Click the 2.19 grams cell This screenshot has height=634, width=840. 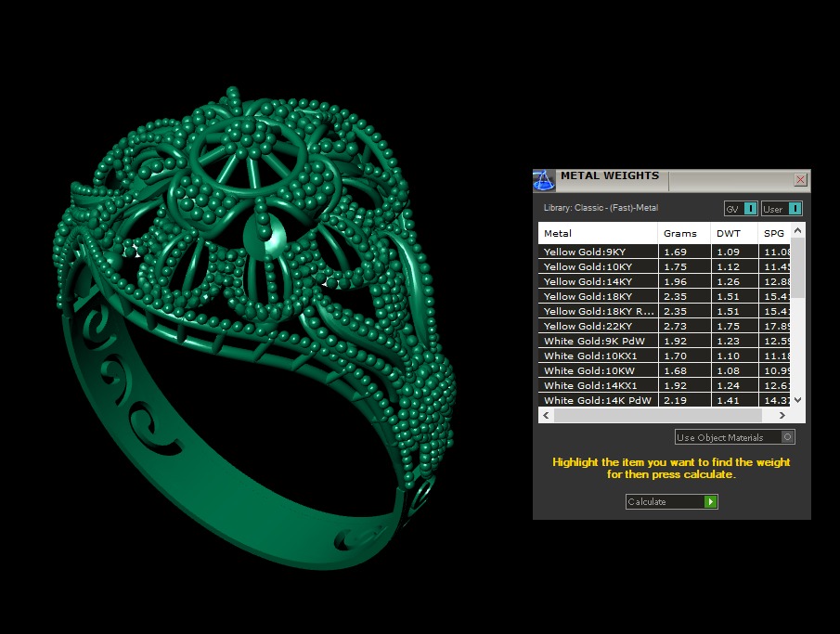click(x=685, y=400)
